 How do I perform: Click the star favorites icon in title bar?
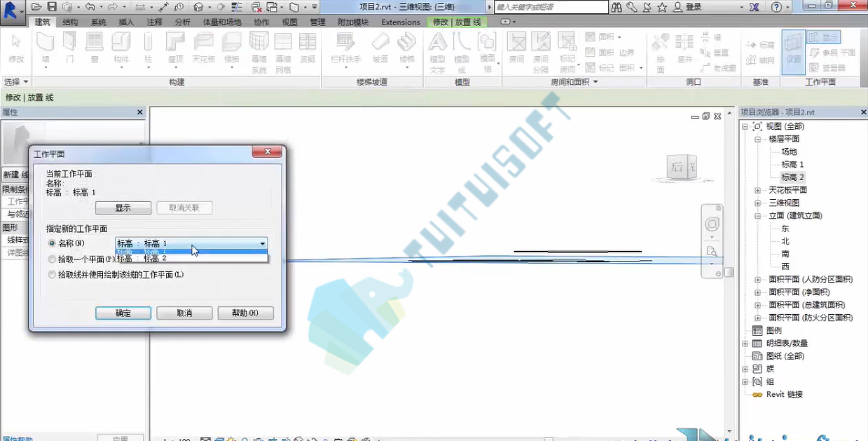tap(662, 7)
